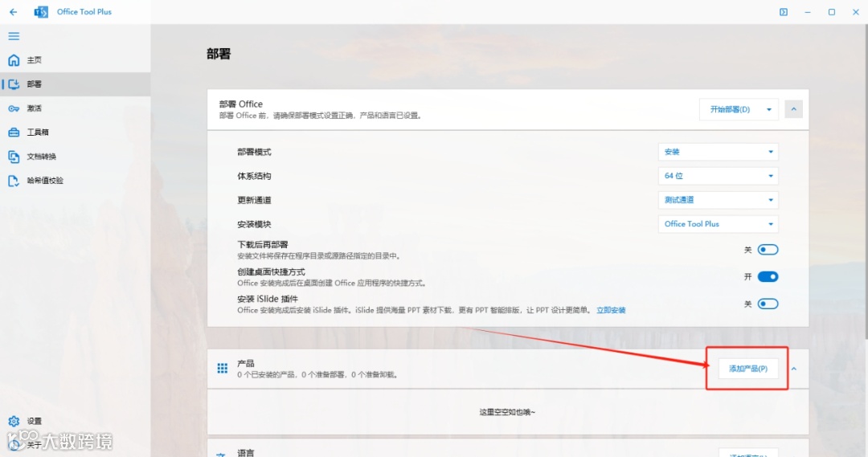Open the 工具箱 page
This screenshot has width=868, height=457.
tap(75, 133)
